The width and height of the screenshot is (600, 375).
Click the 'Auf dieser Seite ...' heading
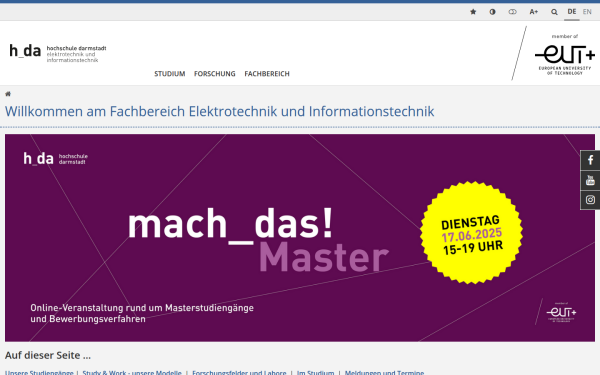48,355
